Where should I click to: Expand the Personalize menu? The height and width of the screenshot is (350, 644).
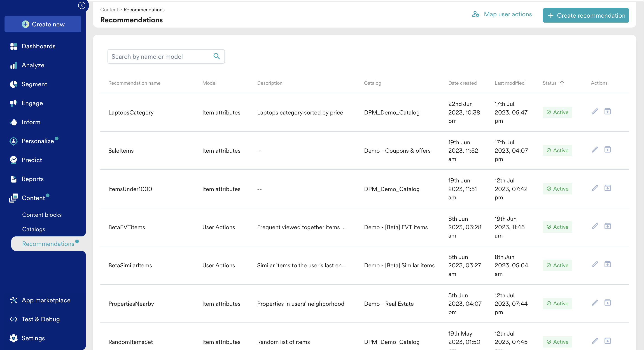(x=37, y=141)
